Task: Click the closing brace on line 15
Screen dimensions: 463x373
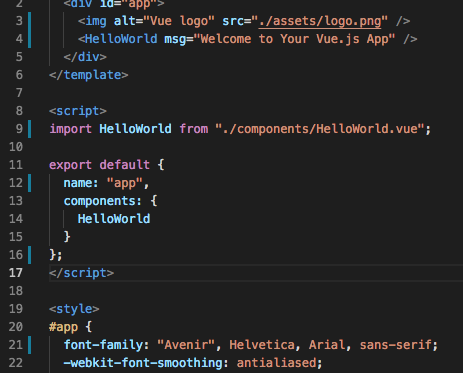Action: point(67,237)
